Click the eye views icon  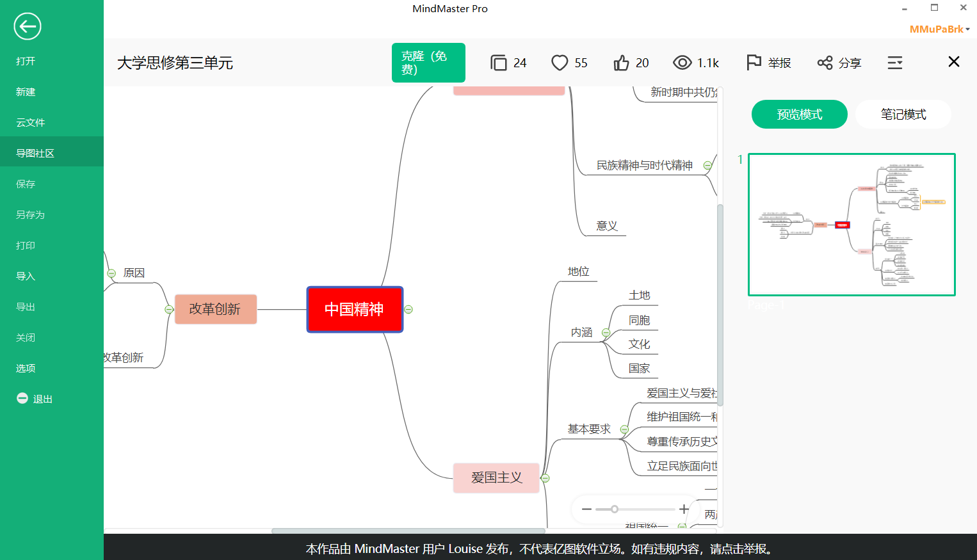(682, 63)
